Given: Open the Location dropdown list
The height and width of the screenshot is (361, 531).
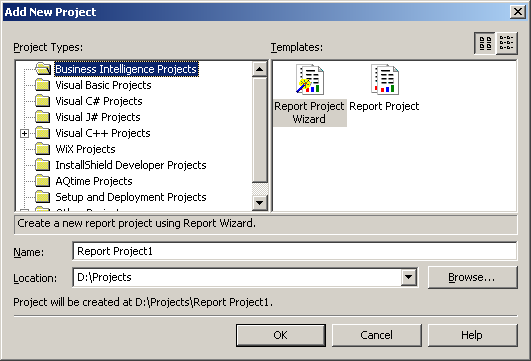Looking at the screenshot, I should 409,277.
